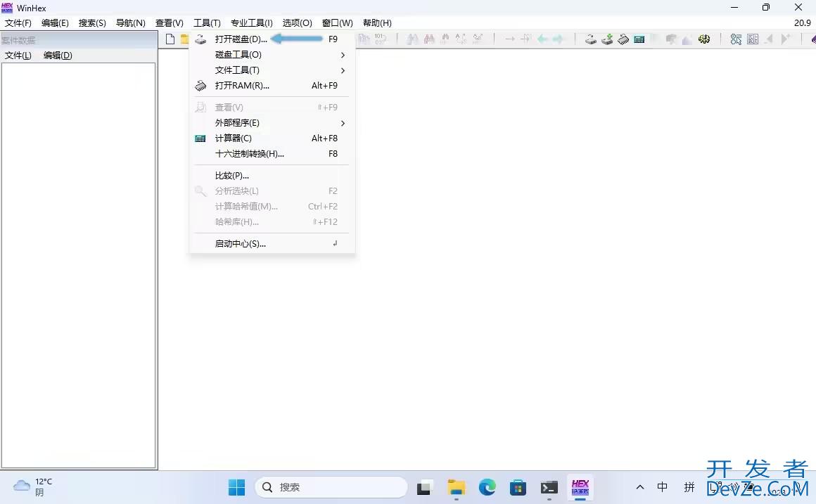The width and height of the screenshot is (816, 504).
Task: Click the greyed 哈希库(H)... entry
Action: pyautogui.click(x=272, y=222)
